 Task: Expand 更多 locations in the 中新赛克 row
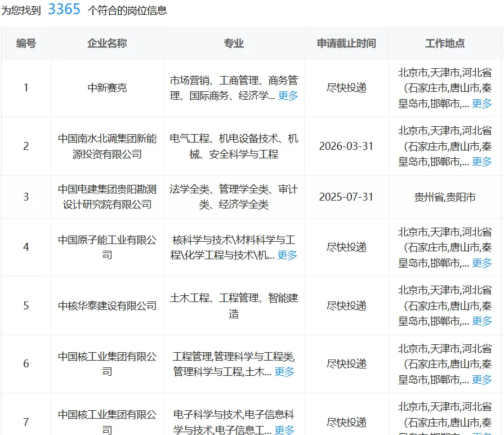coord(481,104)
